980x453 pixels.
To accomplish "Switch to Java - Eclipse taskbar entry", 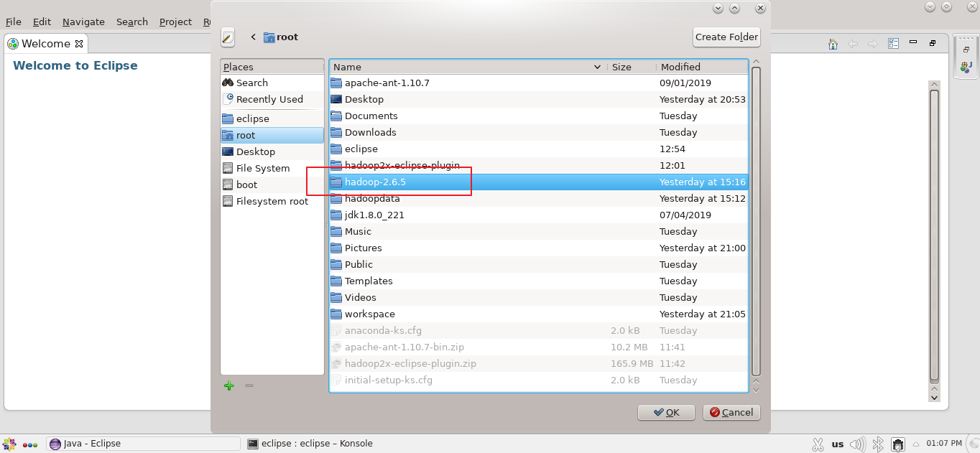I will pyautogui.click(x=144, y=444).
